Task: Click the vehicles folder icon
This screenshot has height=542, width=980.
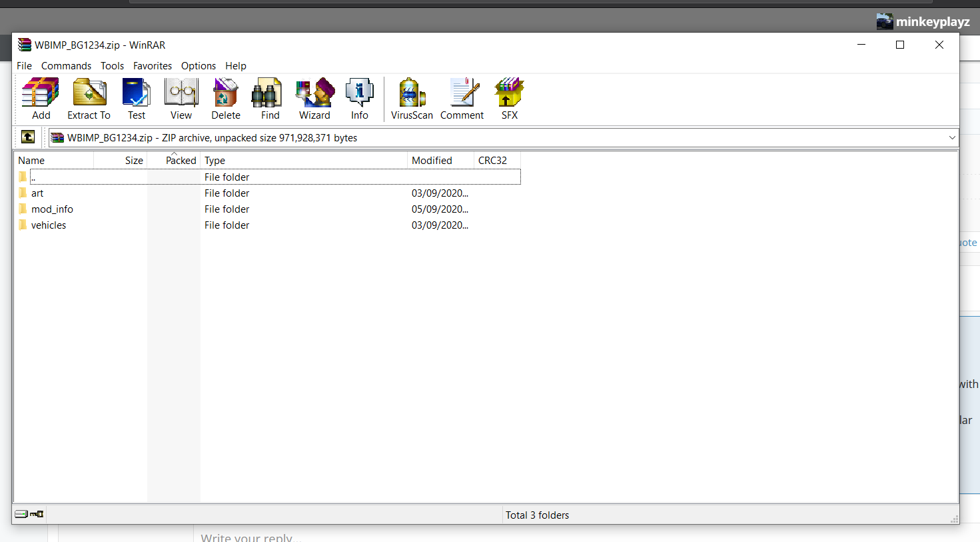Action: pos(23,225)
